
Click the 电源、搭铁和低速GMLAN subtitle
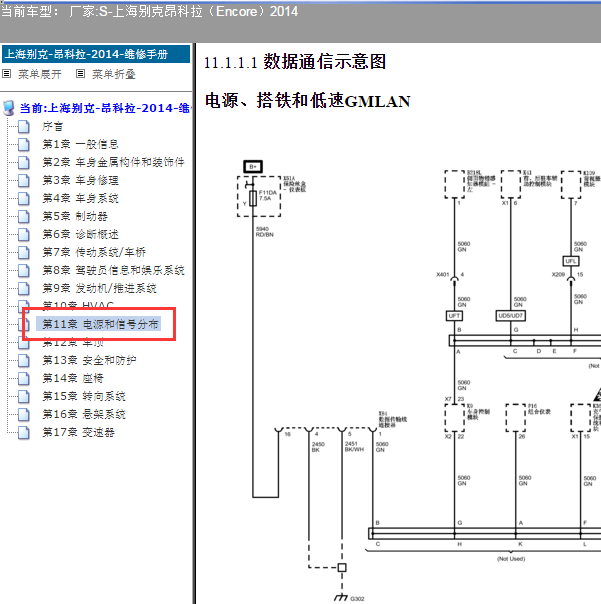pos(307,101)
